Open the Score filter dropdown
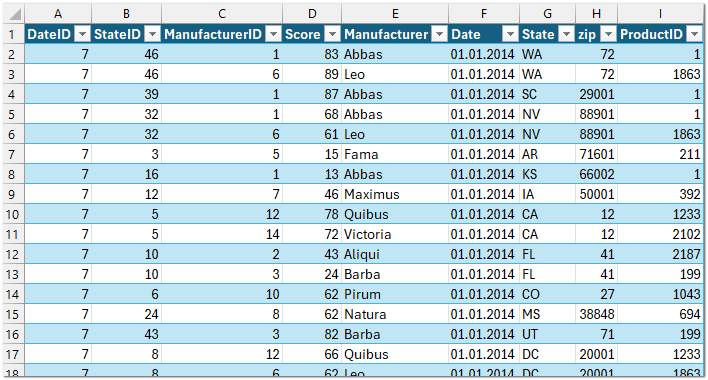This screenshot has height=380, width=708. [333, 34]
